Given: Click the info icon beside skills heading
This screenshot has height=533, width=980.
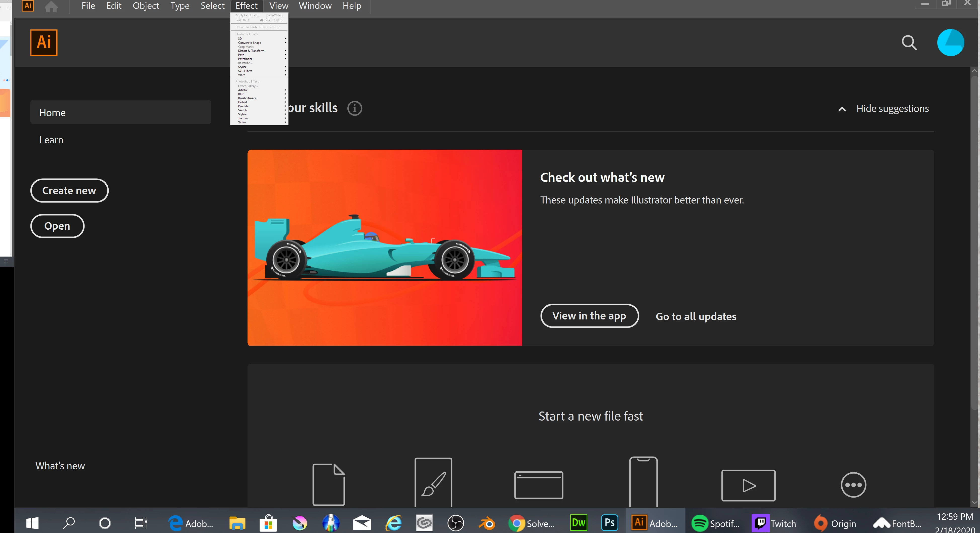Looking at the screenshot, I should pyautogui.click(x=355, y=108).
